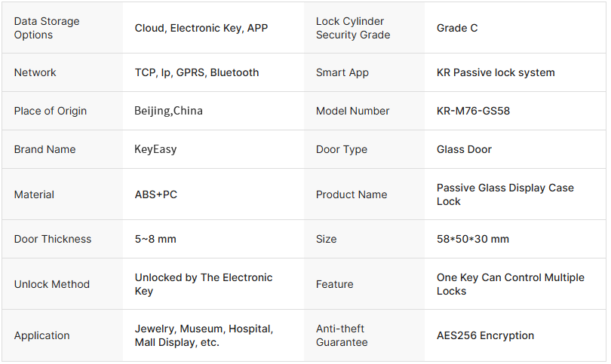This screenshot has width=611, height=364.
Task: Click the KeyEasy brand name value
Action: (x=155, y=149)
